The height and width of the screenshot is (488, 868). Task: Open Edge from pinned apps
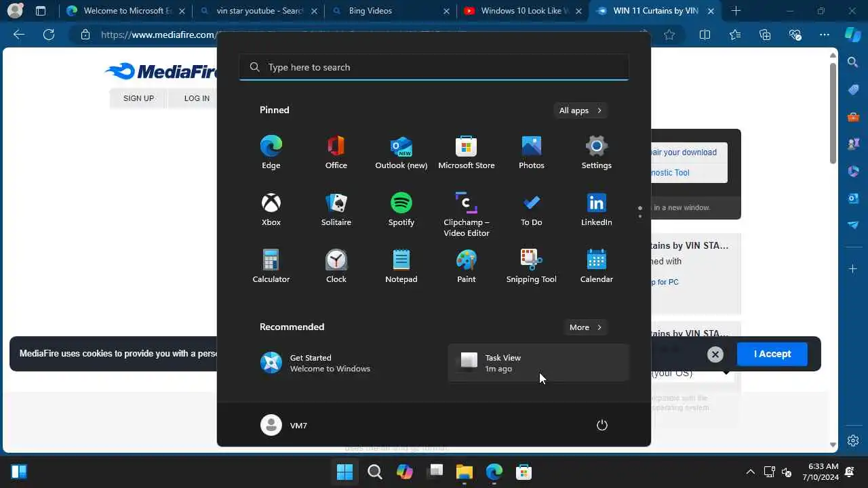[x=271, y=152]
